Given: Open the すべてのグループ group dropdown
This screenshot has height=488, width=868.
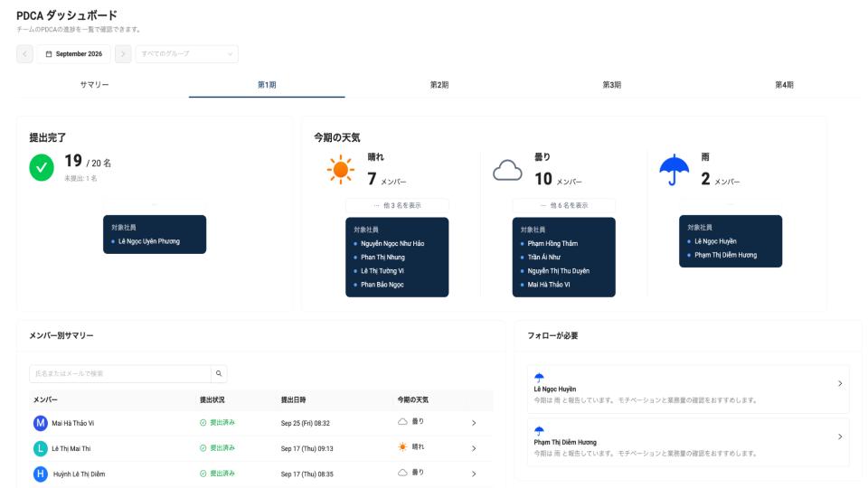Looking at the screenshot, I should [186, 53].
